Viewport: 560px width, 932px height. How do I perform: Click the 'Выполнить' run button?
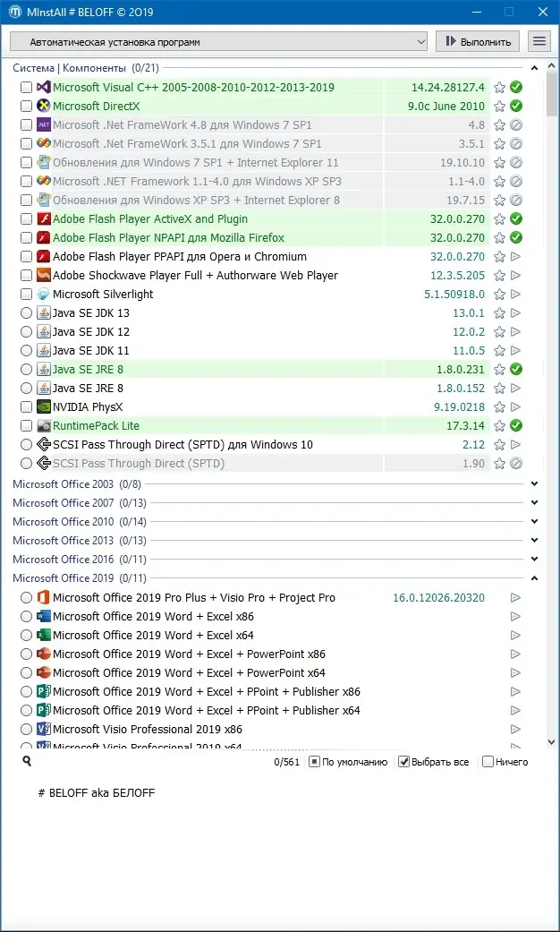pos(478,41)
